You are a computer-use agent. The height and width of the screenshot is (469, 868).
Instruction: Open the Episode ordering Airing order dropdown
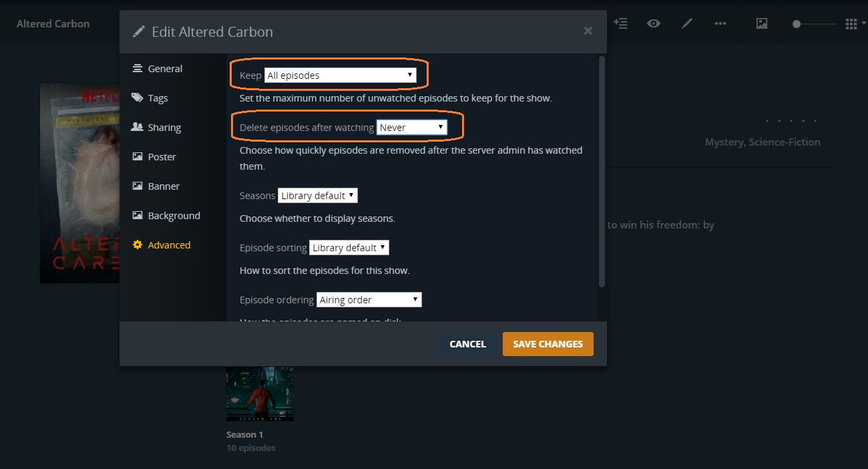point(369,300)
